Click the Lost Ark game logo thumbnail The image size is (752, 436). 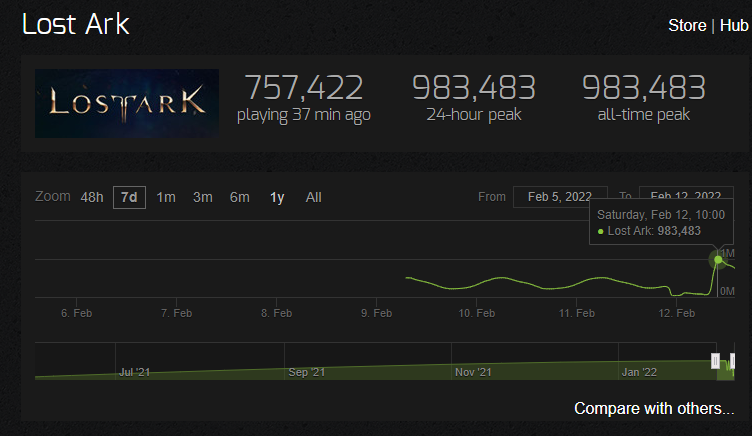[127, 103]
